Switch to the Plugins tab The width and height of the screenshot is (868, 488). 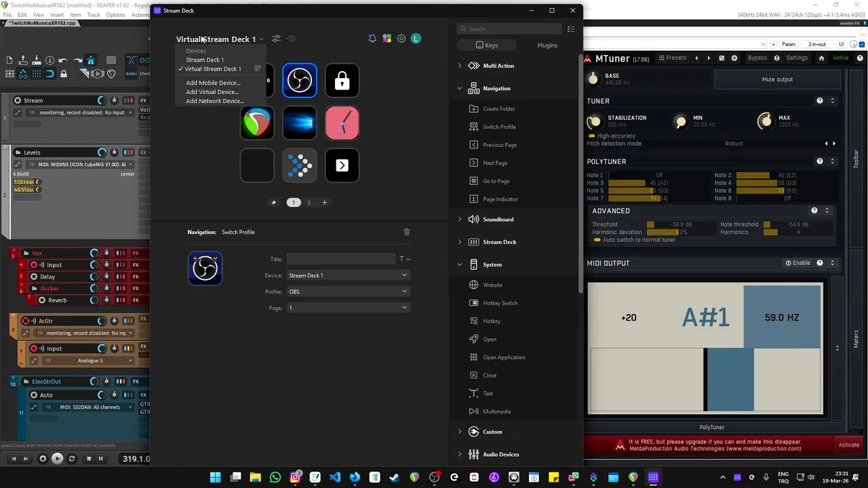click(547, 45)
